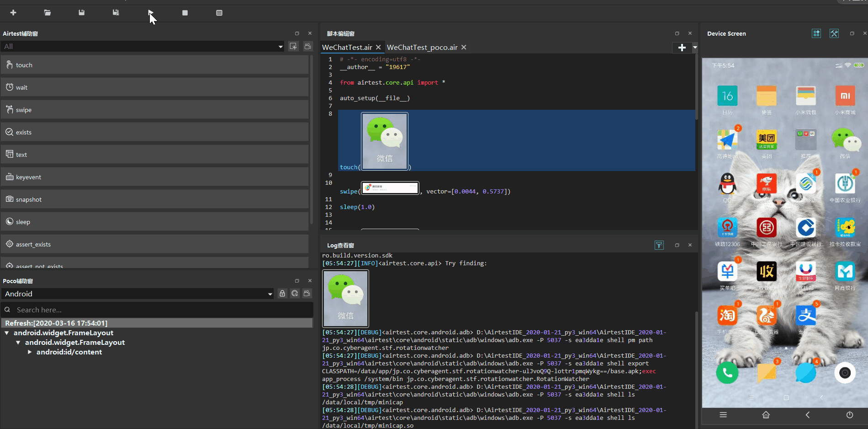The height and width of the screenshot is (429, 868).
Task: Stop the running script
Action: coord(185,13)
